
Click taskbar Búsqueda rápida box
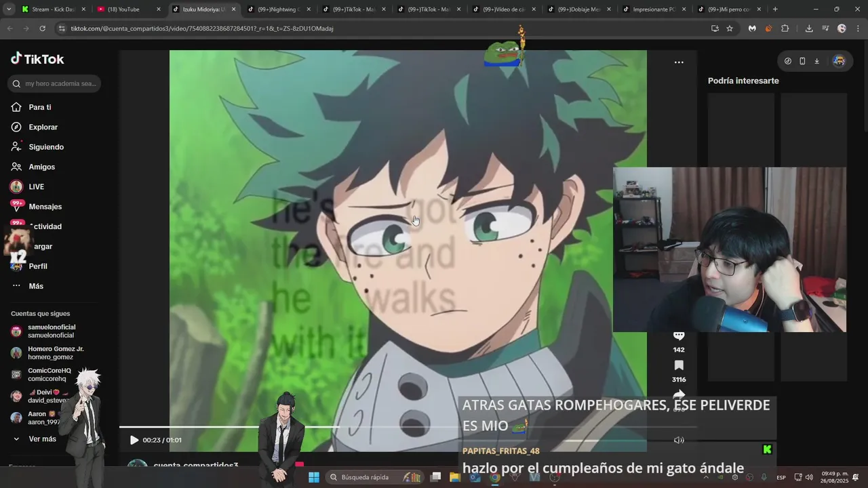(373, 477)
